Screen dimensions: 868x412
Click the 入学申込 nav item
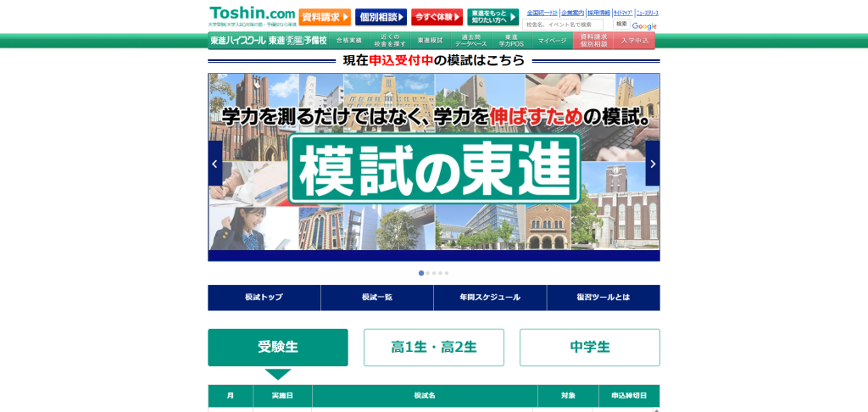(634, 41)
